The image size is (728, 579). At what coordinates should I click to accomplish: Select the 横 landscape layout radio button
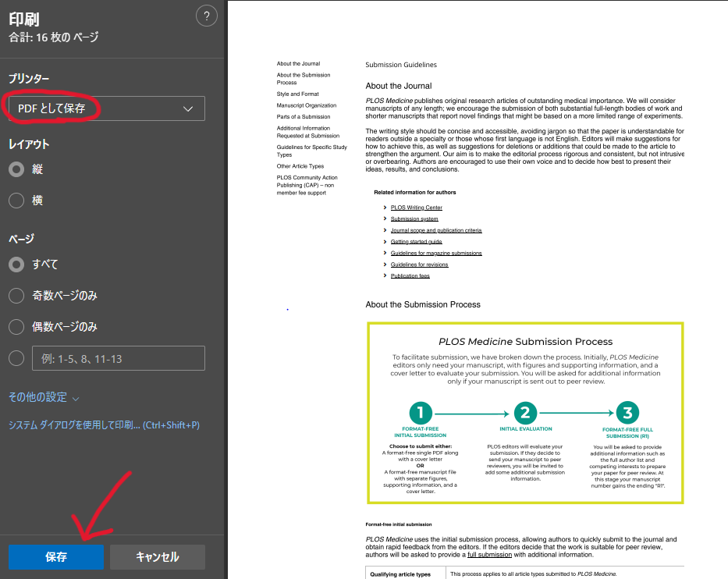tap(16, 201)
